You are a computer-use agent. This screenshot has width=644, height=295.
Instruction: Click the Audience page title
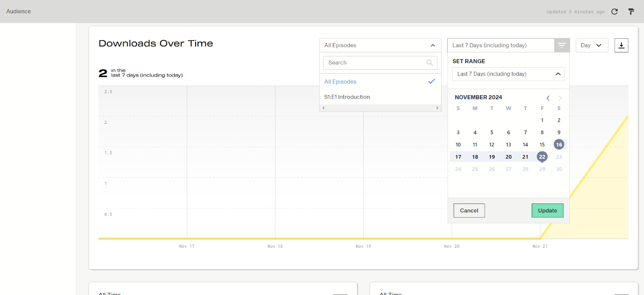19,11
